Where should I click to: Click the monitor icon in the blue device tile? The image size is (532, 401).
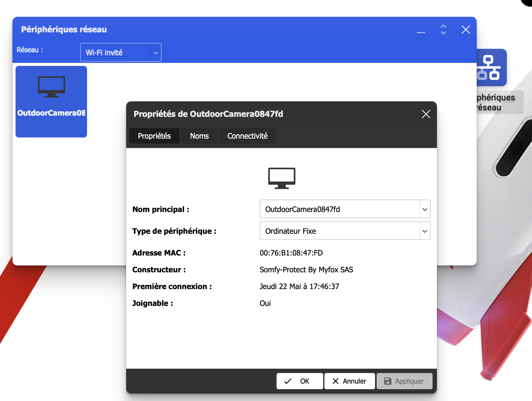click(51, 87)
